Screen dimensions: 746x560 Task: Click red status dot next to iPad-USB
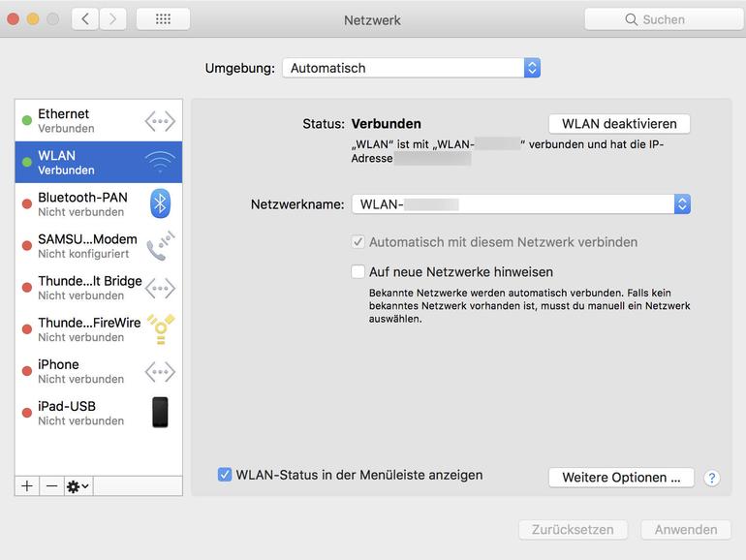(27, 413)
